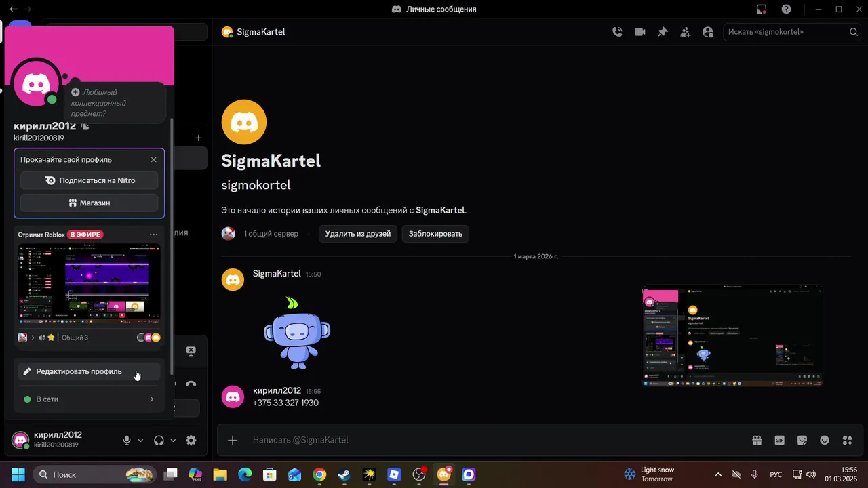This screenshot has width=868, height=488.
Task: Expand the server arrow beside Общий 3
Action: pos(33,338)
